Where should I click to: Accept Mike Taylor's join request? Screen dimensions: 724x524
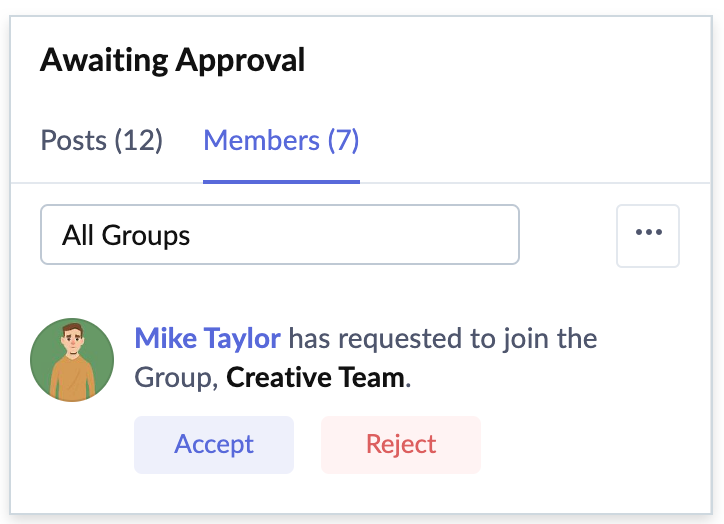click(214, 444)
